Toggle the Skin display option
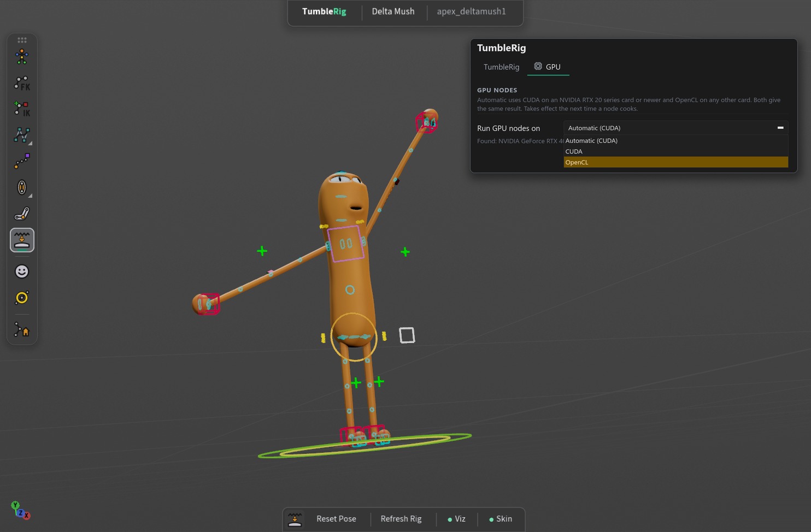811x532 pixels. (x=501, y=519)
